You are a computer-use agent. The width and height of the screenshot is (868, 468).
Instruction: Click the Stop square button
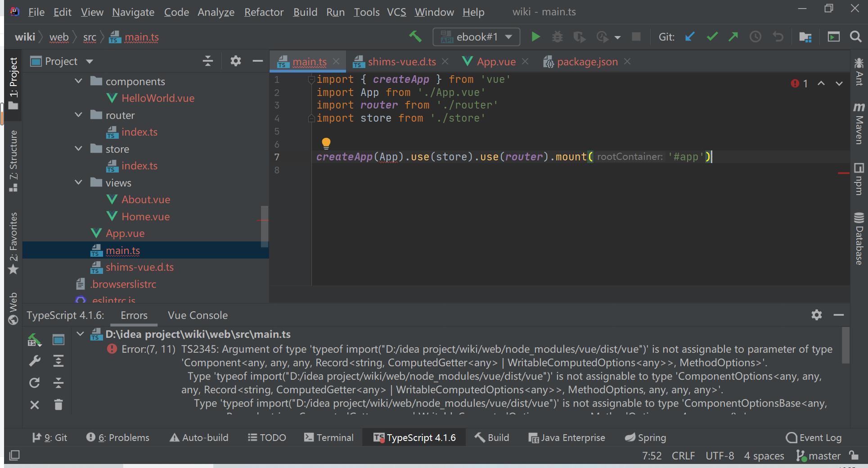[x=636, y=36]
